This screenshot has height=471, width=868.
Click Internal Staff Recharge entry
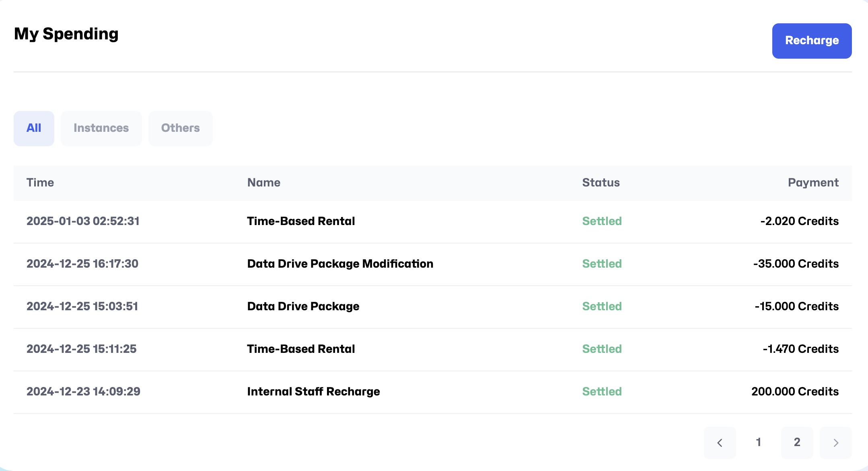pos(313,392)
